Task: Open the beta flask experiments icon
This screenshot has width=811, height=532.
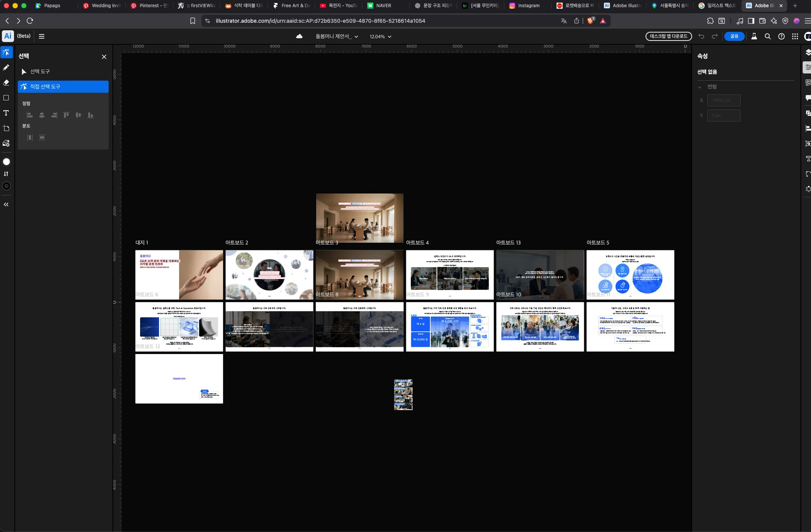Action: click(754, 36)
